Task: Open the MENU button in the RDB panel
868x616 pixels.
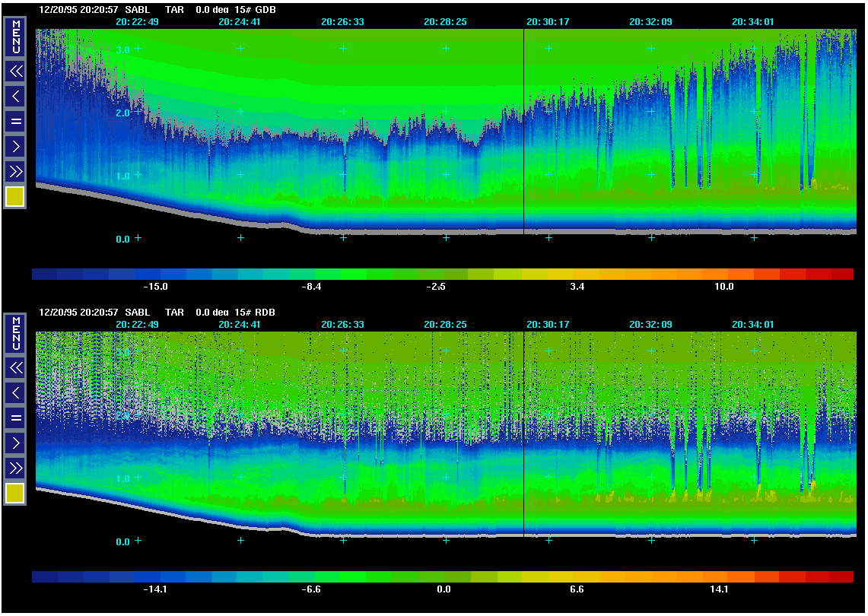Action: 16,332
